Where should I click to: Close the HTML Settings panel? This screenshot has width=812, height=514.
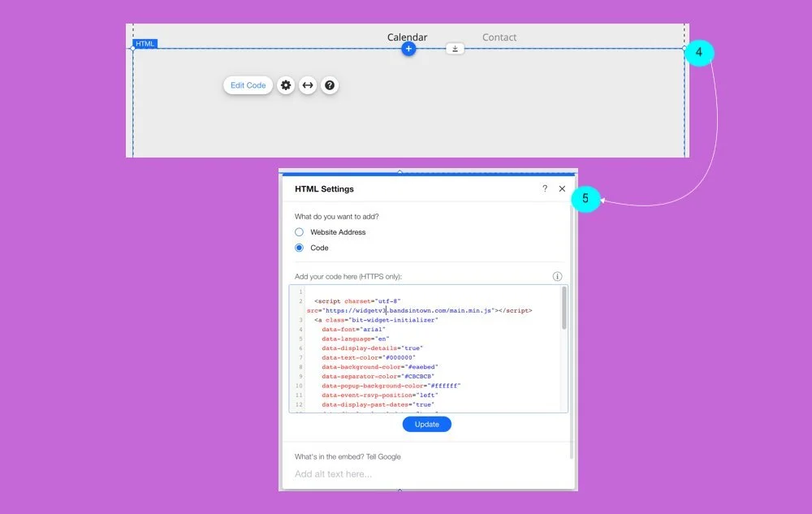[562, 188]
